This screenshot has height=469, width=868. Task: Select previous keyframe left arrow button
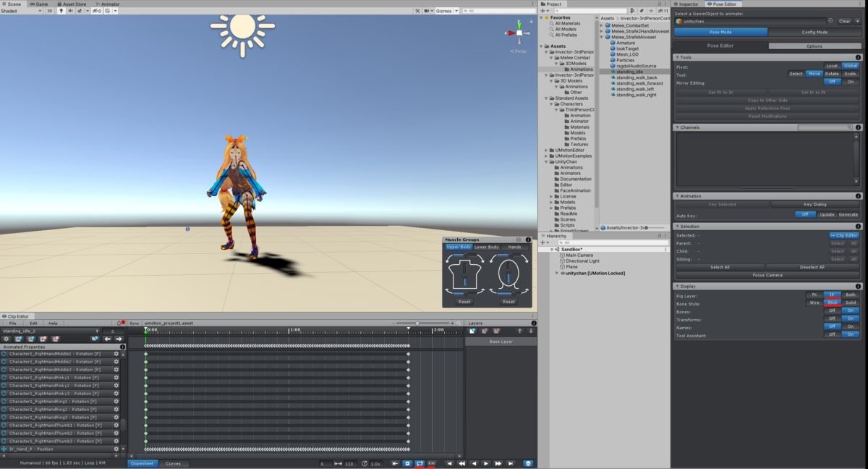pos(108,339)
